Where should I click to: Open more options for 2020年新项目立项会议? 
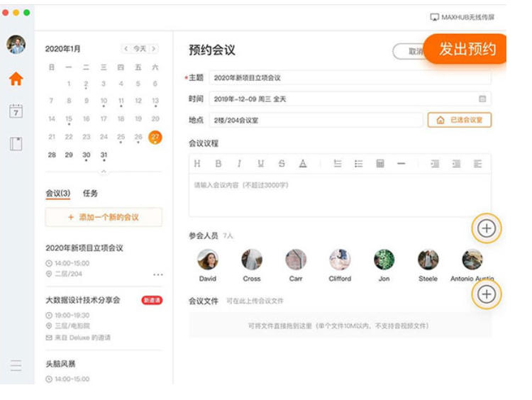coord(157,274)
